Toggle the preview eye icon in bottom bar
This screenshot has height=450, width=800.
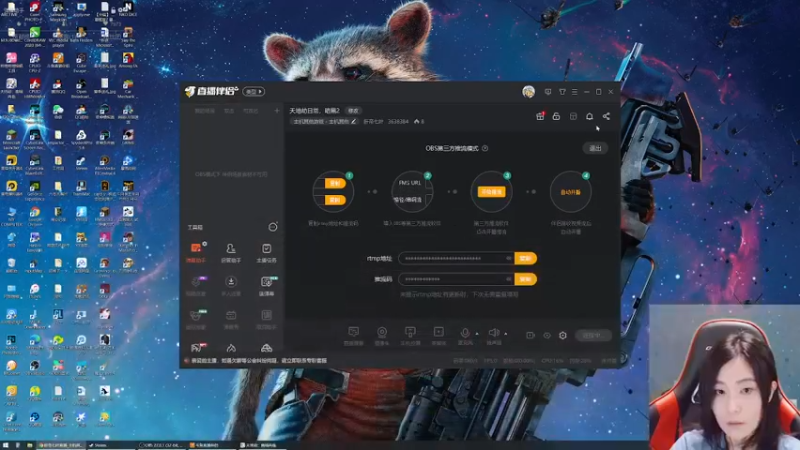pyautogui.click(x=547, y=335)
